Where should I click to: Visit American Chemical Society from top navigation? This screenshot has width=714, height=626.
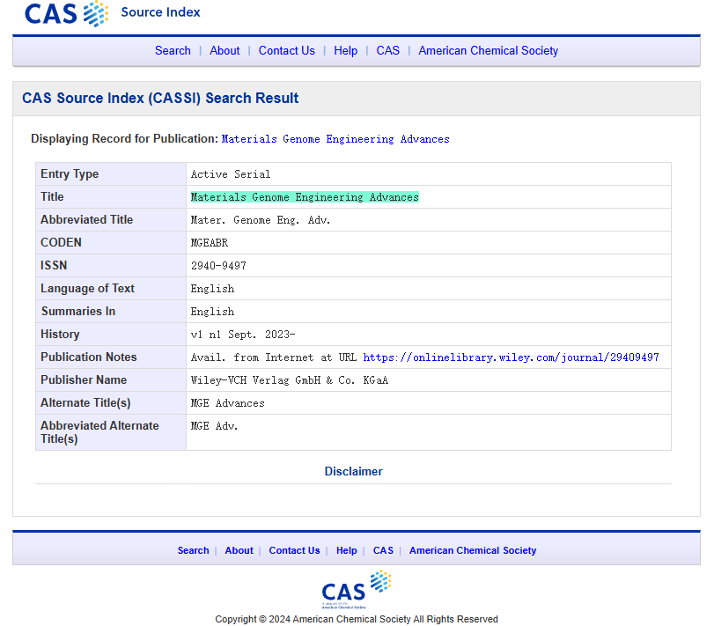(x=488, y=51)
